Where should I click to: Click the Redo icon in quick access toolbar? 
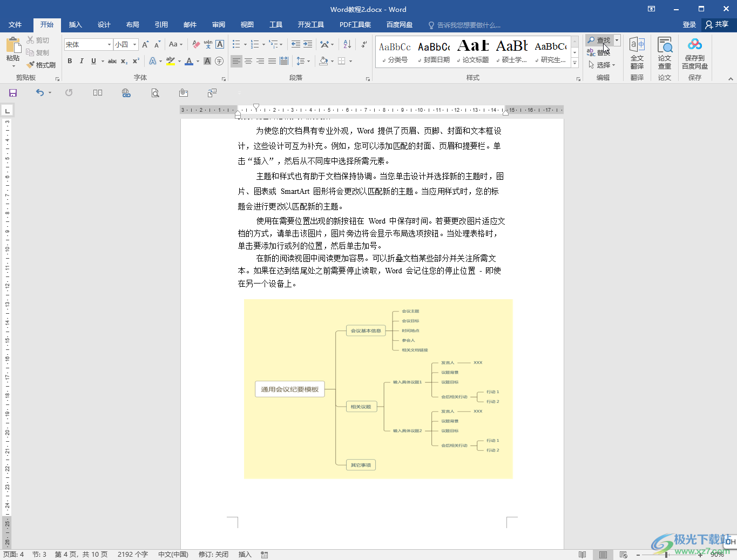[x=69, y=93]
